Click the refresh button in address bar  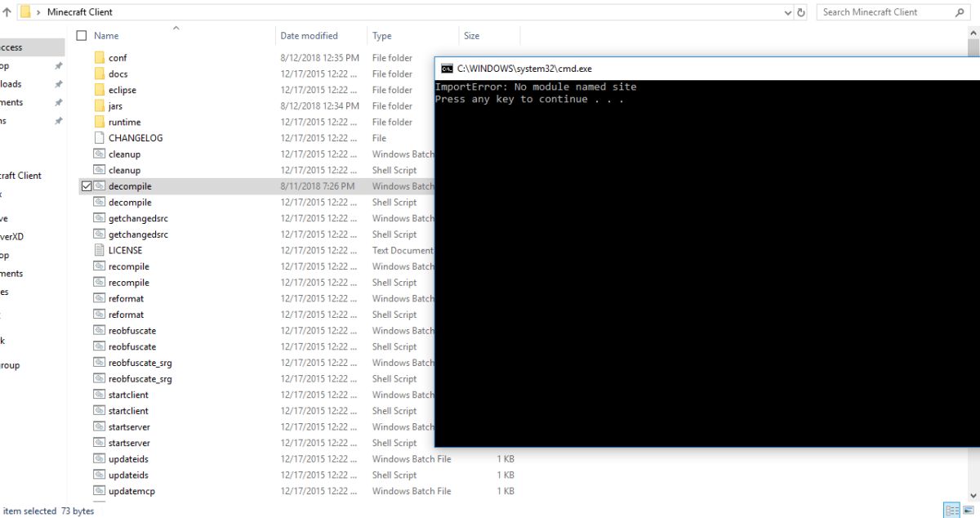pyautogui.click(x=801, y=12)
